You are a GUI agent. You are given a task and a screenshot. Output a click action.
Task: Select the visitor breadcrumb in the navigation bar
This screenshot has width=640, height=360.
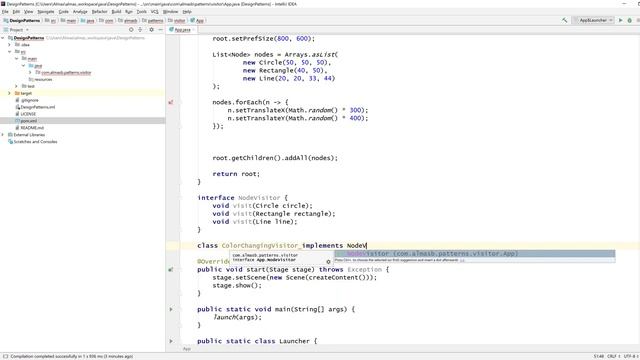pos(177,20)
